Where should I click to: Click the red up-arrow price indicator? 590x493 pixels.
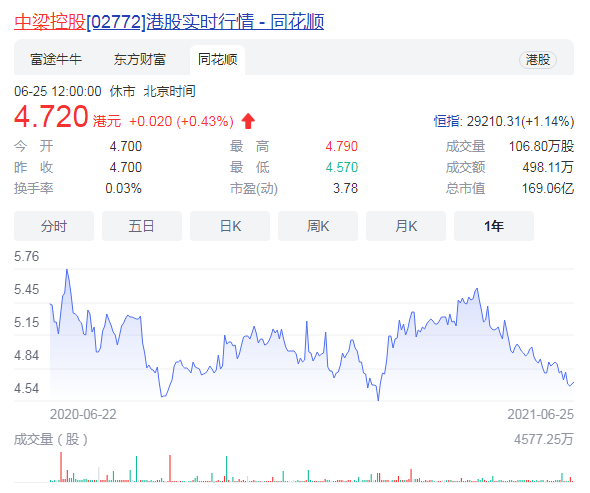248,121
